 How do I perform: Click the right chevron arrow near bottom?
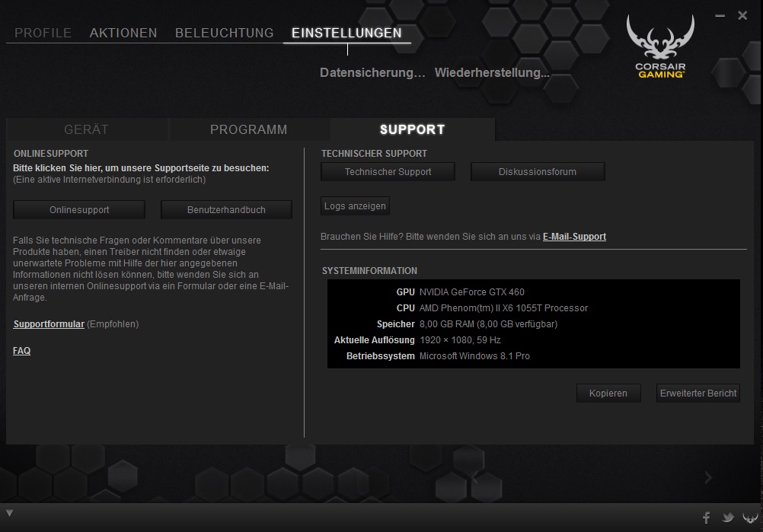coord(708,477)
